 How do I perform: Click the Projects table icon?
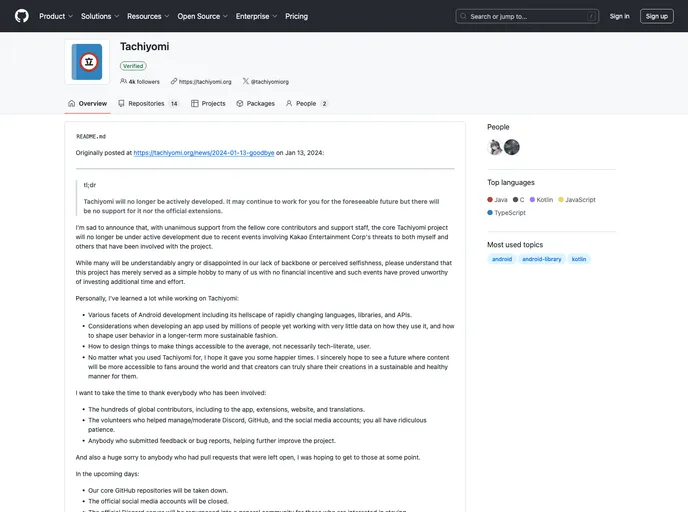tap(195, 104)
